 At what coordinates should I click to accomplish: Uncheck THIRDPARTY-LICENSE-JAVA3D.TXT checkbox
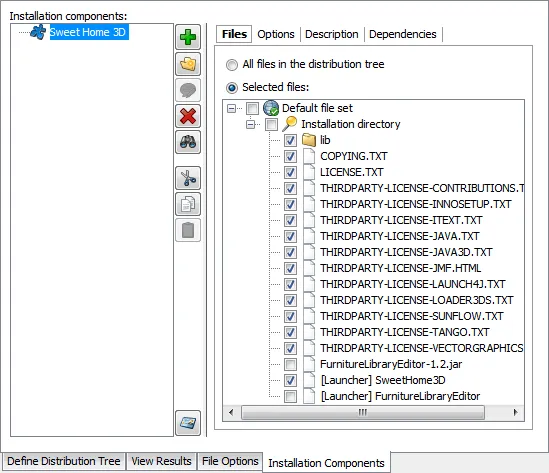click(290, 252)
